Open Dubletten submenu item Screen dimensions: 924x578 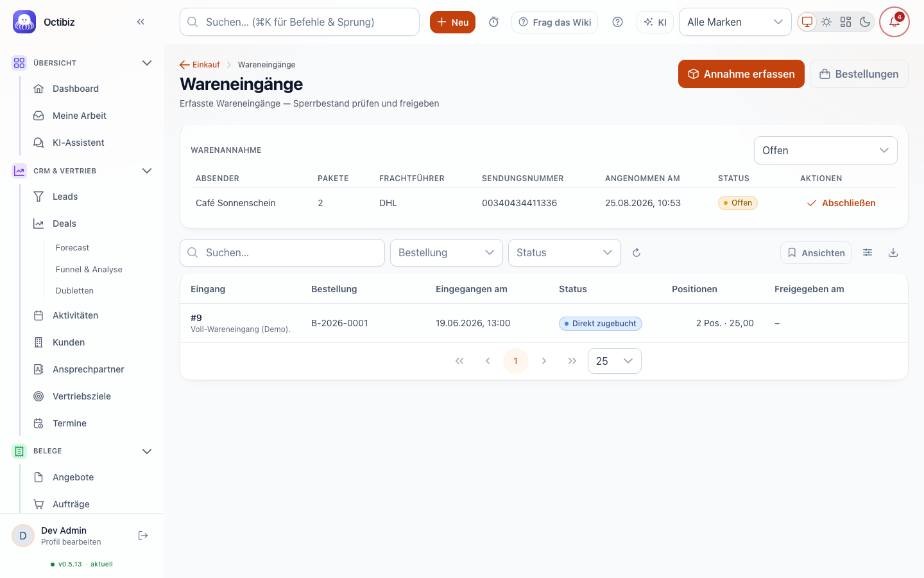point(74,290)
